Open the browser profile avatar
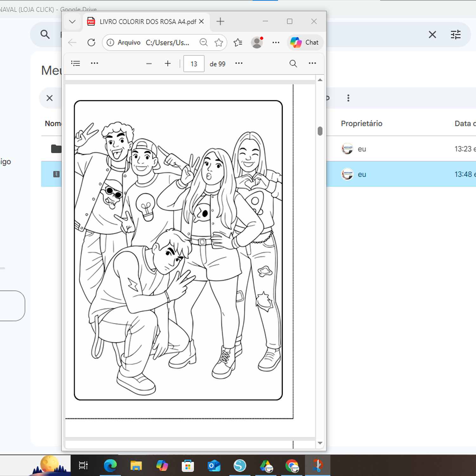 [257, 43]
